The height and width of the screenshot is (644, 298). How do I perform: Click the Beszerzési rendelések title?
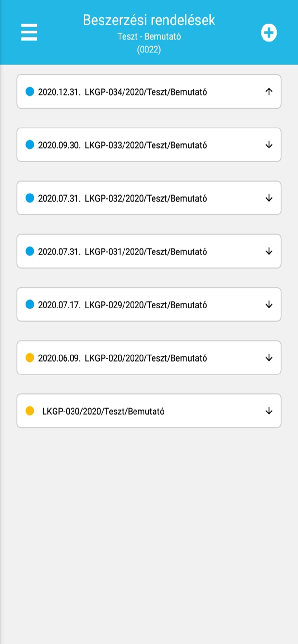pyautogui.click(x=149, y=20)
